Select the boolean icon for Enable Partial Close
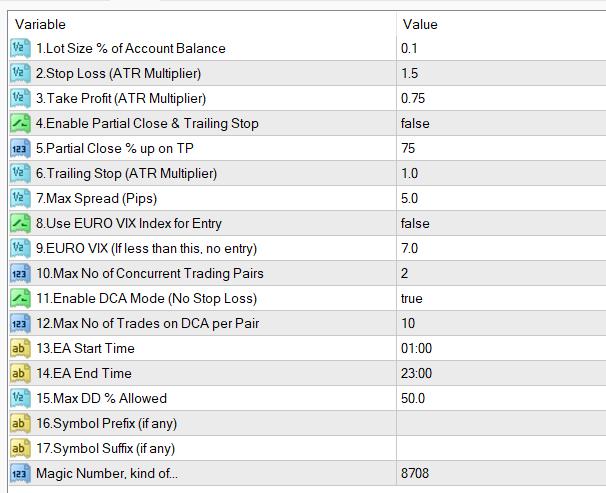 tap(20, 123)
